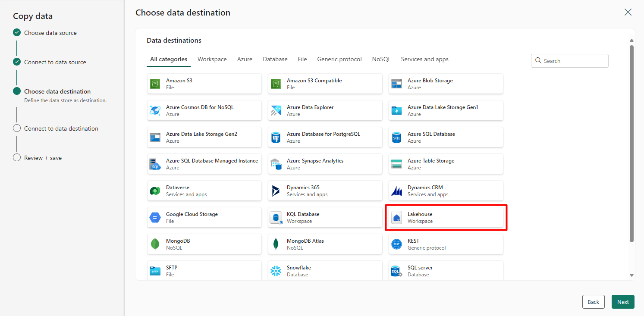Pick the Dynamics 365 icon

click(276, 191)
